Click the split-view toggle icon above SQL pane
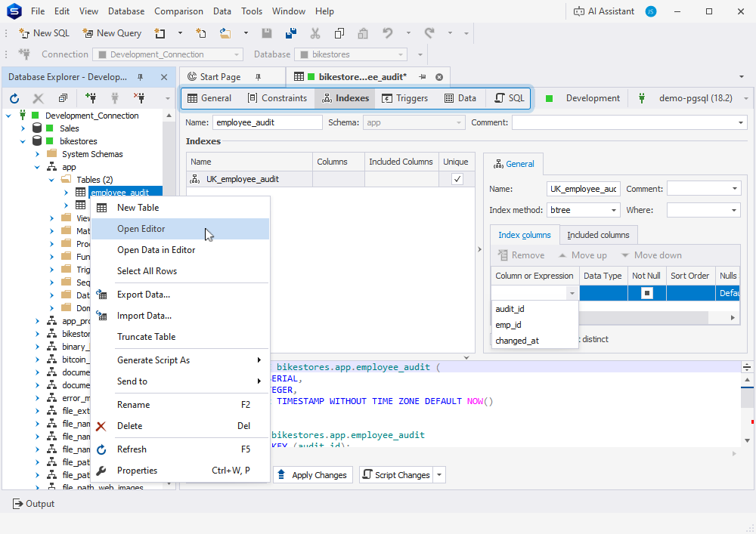The height and width of the screenshot is (534, 756). 747,367
